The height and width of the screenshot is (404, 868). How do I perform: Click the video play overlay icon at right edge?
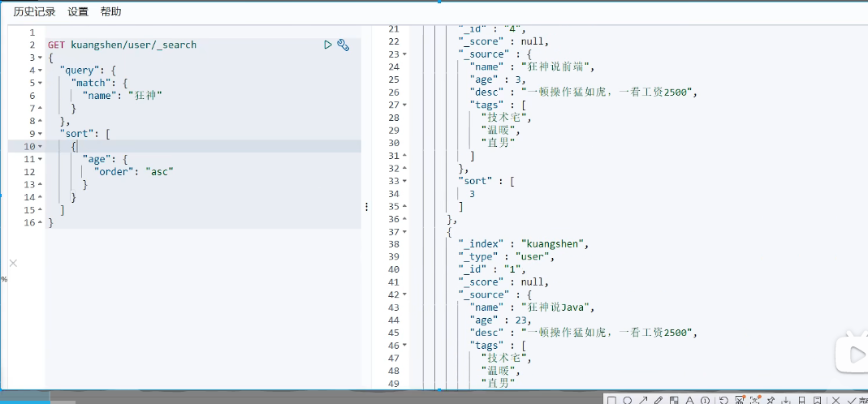coord(853,352)
